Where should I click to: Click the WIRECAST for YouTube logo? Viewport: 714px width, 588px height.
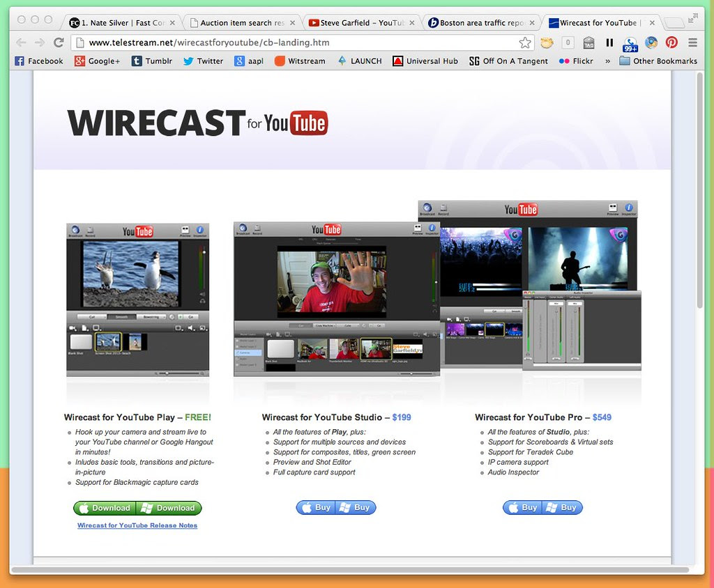[197, 123]
